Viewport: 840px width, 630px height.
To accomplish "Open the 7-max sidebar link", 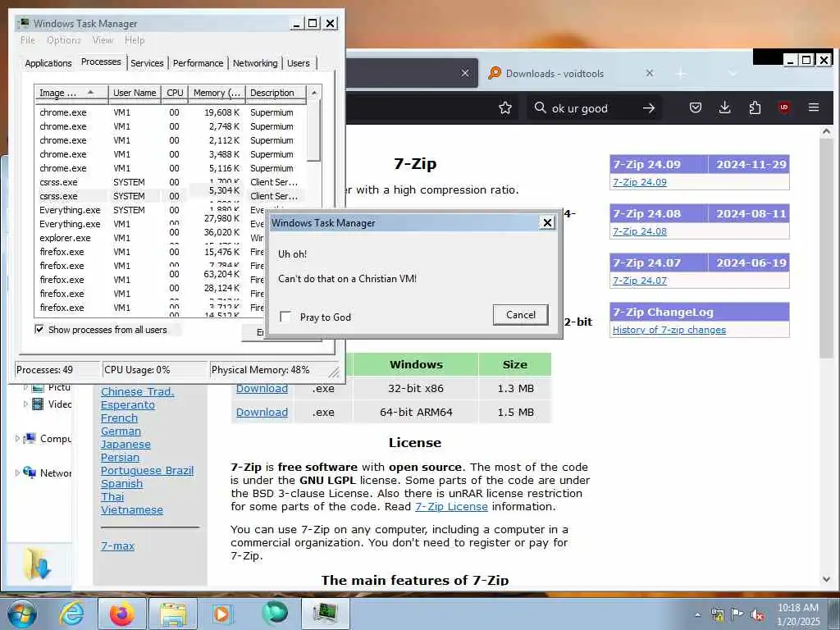I will (x=117, y=546).
